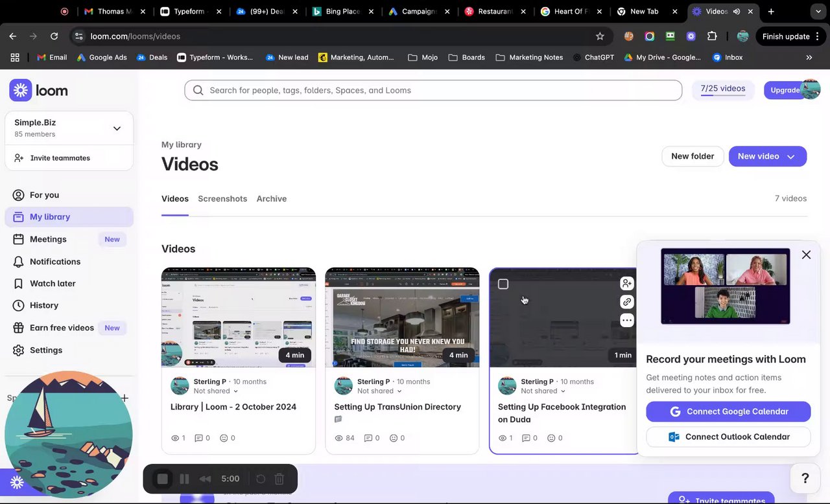The height and width of the screenshot is (504, 830).
Task: Click Connect Google Calendar
Action: click(x=728, y=411)
